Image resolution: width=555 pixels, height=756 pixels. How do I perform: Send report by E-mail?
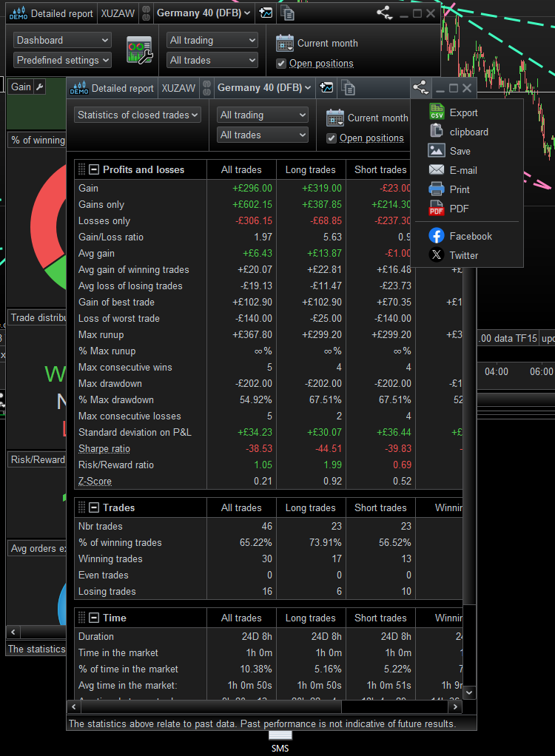pyautogui.click(x=452, y=170)
